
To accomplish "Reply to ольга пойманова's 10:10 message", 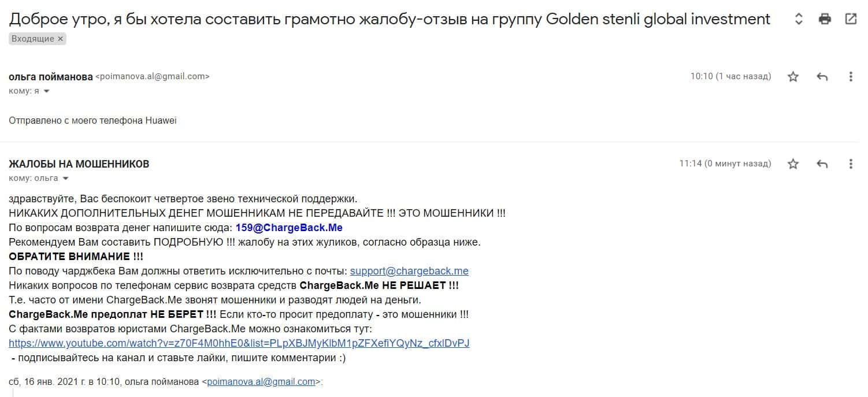I will coord(822,77).
